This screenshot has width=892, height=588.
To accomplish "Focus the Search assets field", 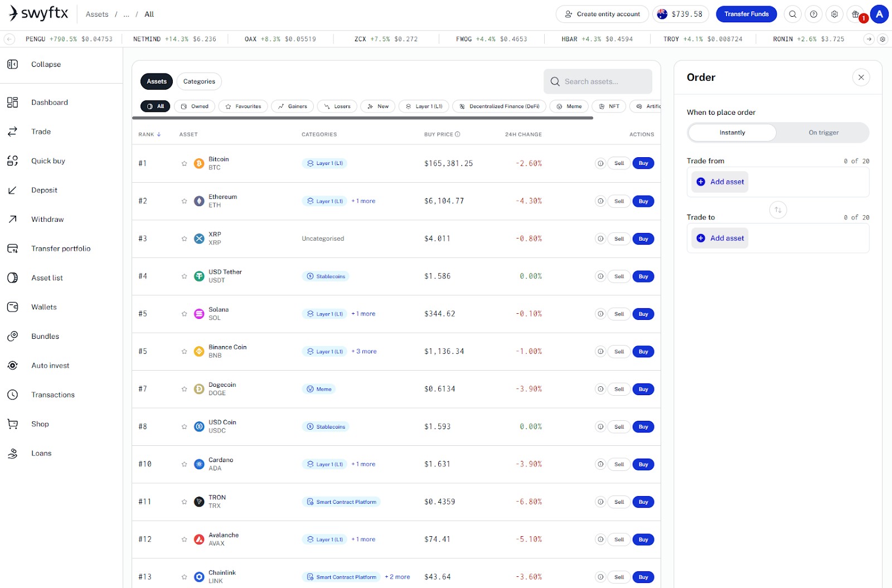I will (x=598, y=82).
